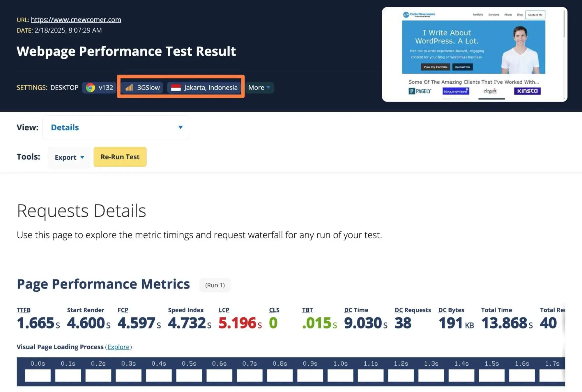Click the red LCP value 5.196s
The image size is (582, 392).
240,323
